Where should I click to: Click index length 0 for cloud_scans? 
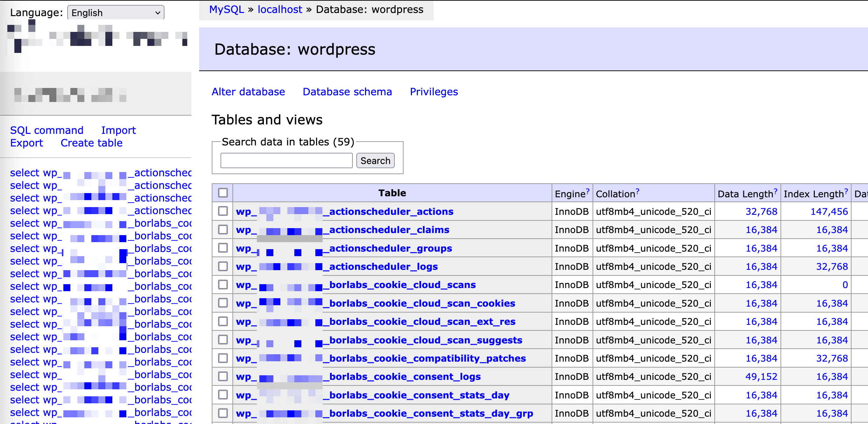pos(845,285)
